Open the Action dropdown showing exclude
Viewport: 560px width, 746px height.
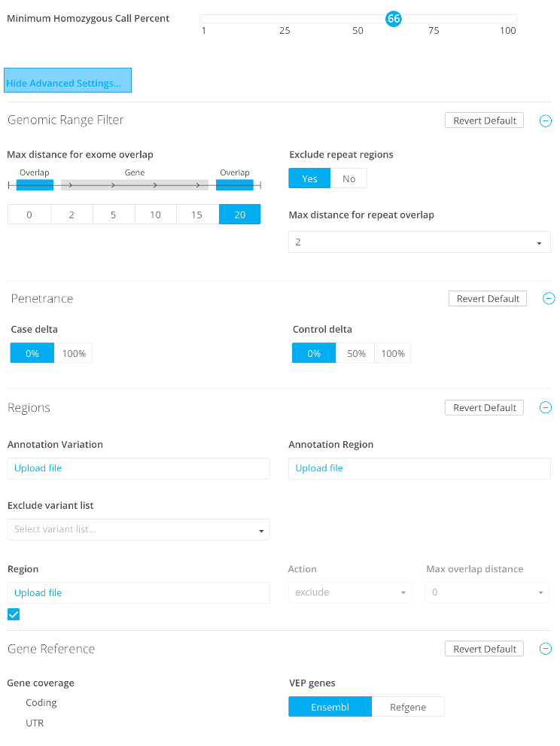coord(350,592)
